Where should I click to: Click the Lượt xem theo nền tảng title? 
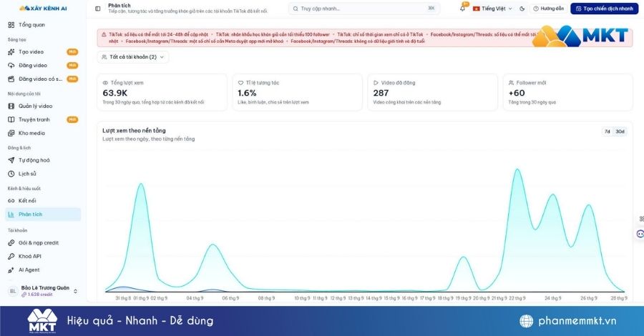tap(134, 130)
